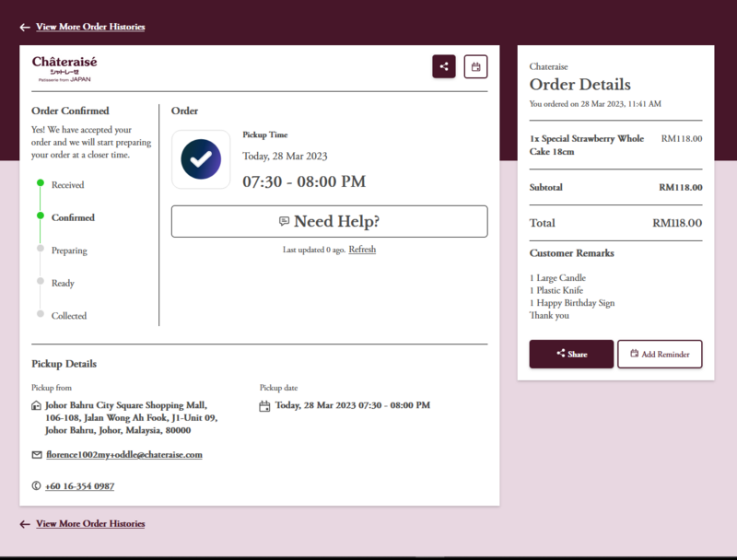The image size is (737, 560).
Task: Open bottom View More Order Histories link
Action: [90, 523]
